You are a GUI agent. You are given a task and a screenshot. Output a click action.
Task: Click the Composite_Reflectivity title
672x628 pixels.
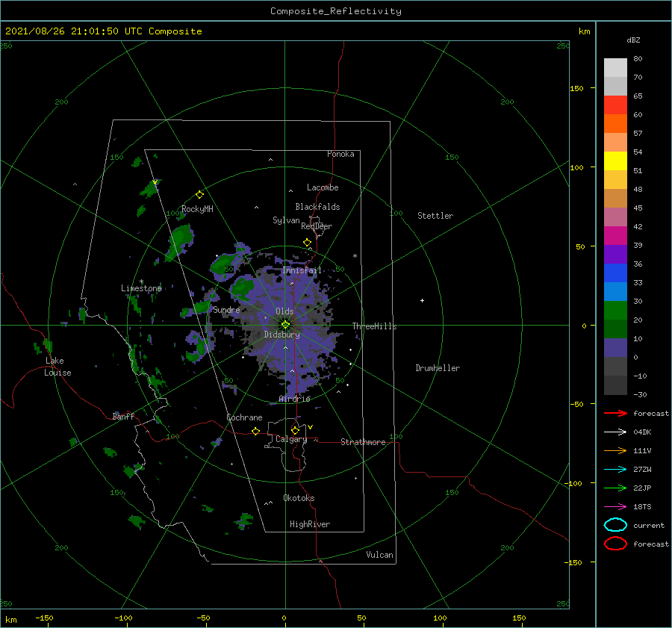[336, 11]
